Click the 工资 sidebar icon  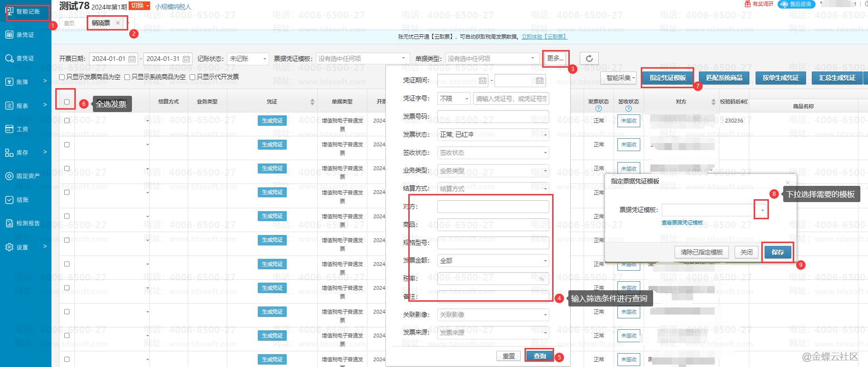tap(10, 129)
